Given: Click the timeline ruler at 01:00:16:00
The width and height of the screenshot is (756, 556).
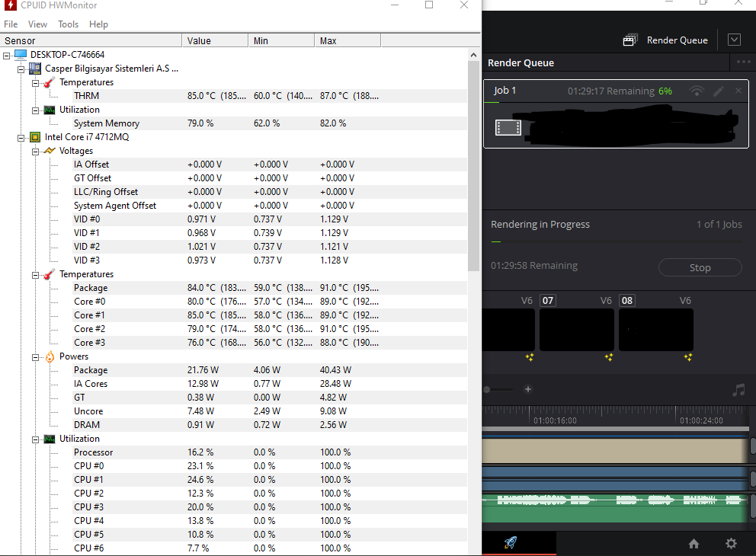Looking at the screenshot, I should click(555, 420).
